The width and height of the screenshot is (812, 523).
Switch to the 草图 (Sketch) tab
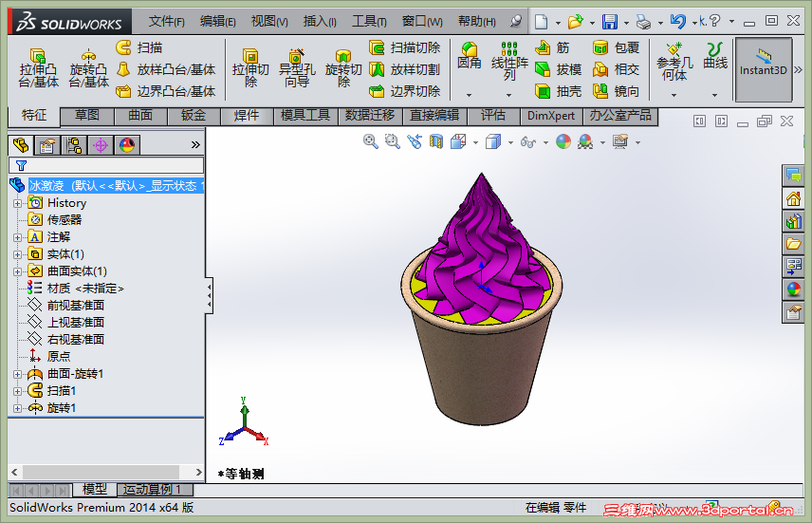pyautogui.click(x=87, y=116)
